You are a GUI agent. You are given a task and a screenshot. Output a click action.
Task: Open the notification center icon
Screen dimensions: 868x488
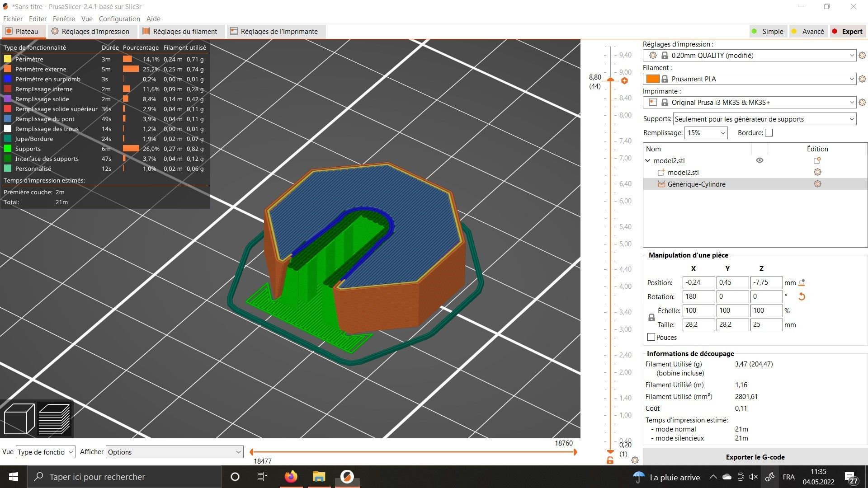point(851,478)
